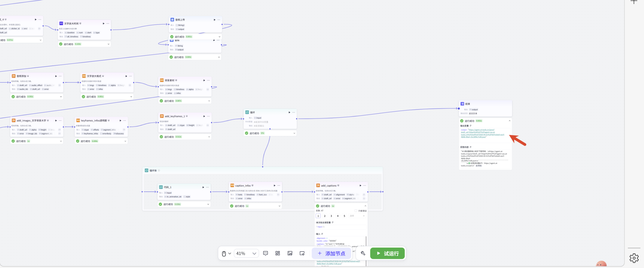Click the image upload icon in bottom toolbar

pyautogui.click(x=290, y=253)
